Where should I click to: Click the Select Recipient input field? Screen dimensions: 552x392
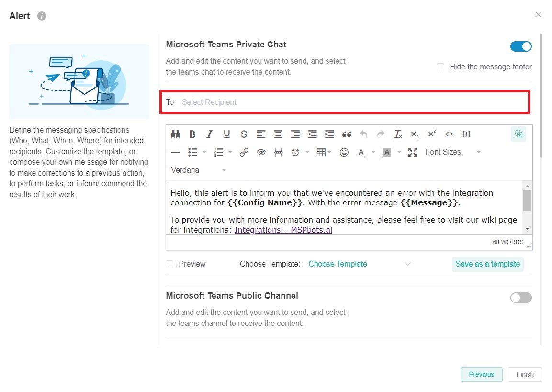click(345, 102)
